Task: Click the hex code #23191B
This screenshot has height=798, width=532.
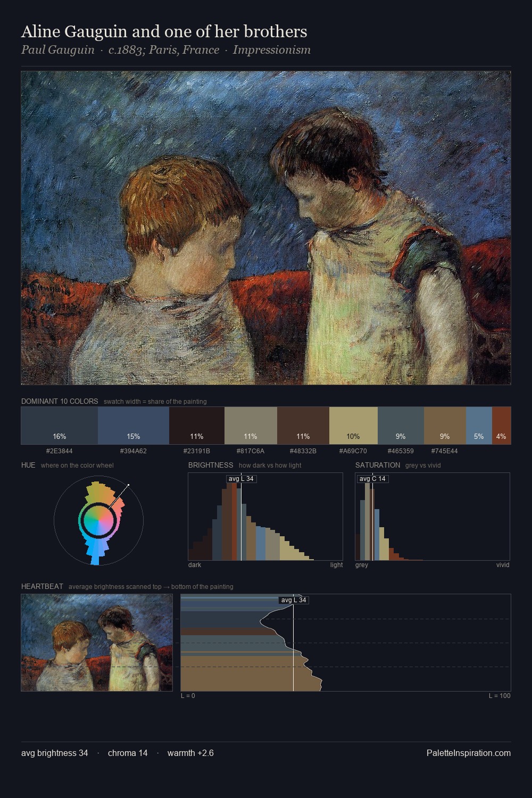Action: click(197, 451)
